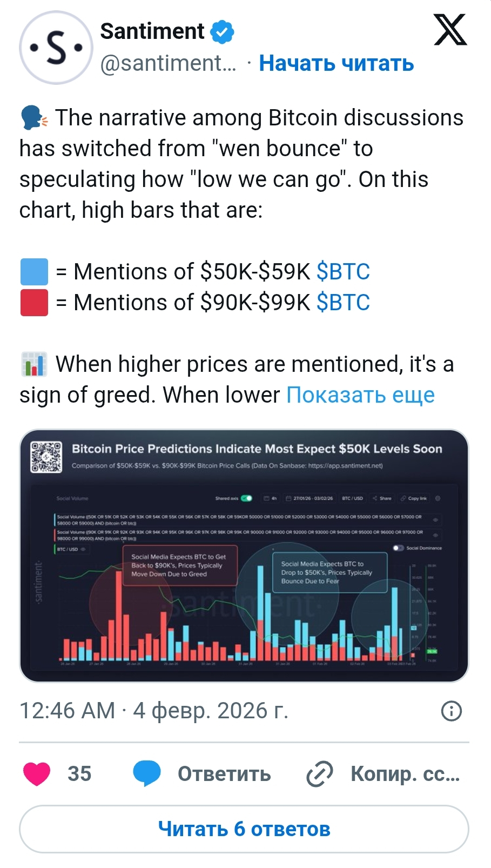Viewport: 491px width, 868px height.
Task: Open the Santiment profile avatar
Action: (x=56, y=48)
